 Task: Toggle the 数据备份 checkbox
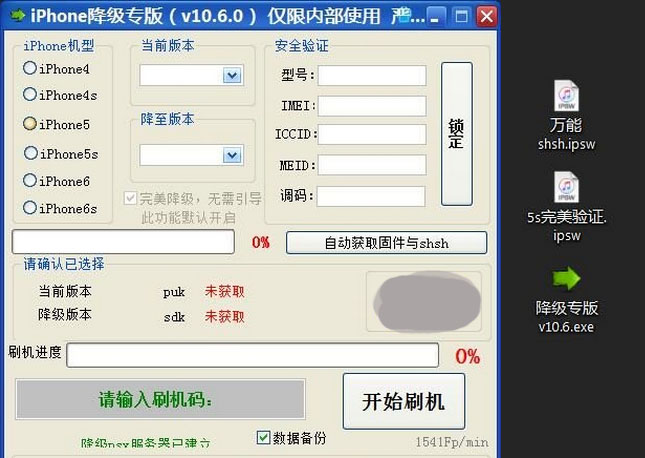pos(263,437)
